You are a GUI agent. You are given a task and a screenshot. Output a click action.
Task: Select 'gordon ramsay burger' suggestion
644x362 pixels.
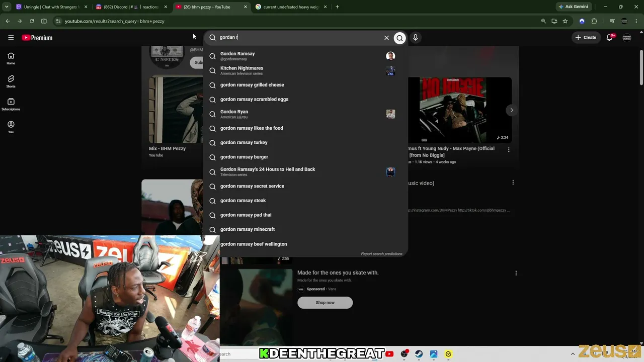[305, 157]
